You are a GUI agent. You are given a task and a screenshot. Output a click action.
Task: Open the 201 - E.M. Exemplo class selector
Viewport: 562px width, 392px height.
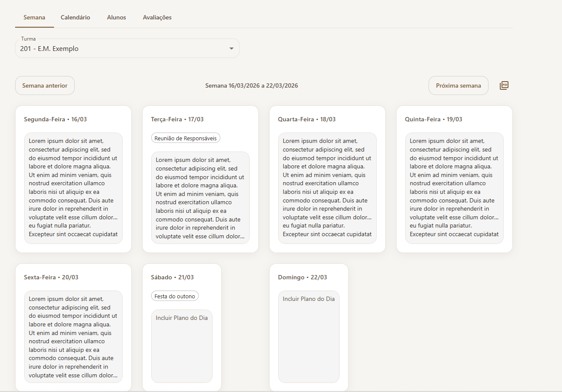click(121, 49)
